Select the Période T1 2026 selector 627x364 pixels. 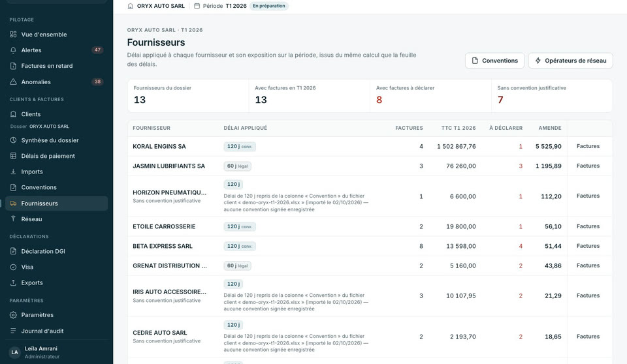coord(220,6)
